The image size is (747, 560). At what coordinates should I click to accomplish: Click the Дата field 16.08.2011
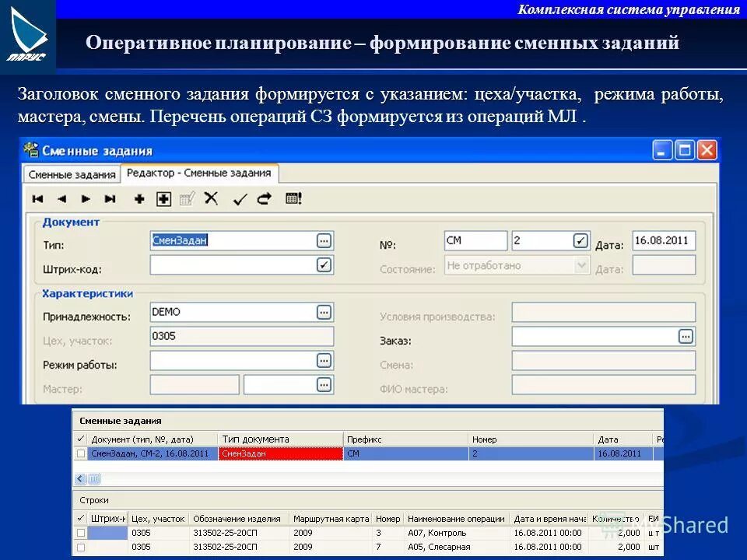click(664, 241)
